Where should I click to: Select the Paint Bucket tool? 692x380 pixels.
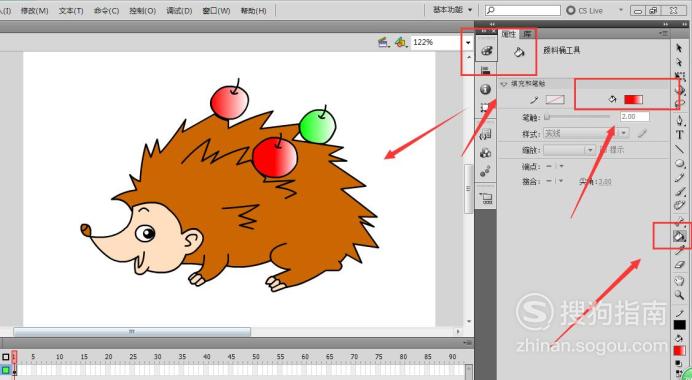(679, 237)
